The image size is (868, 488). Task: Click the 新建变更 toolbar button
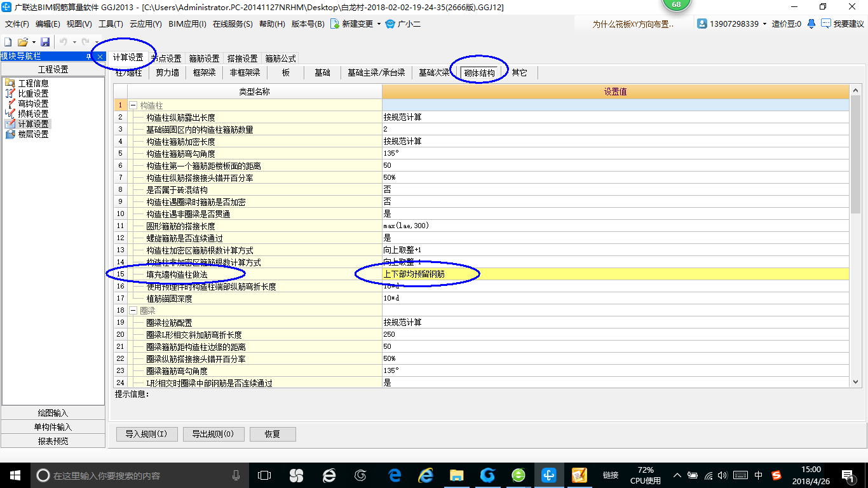pos(352,24)
